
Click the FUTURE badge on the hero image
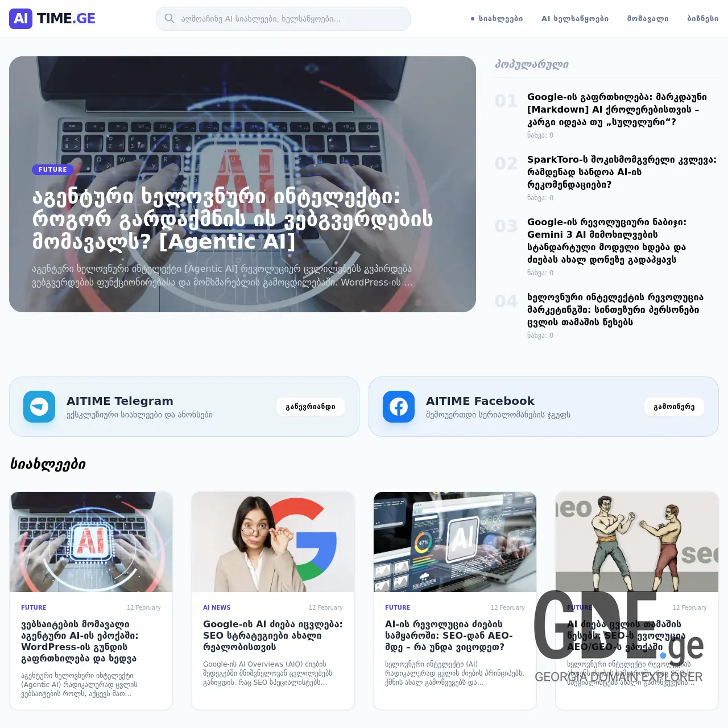pyautogui.click(x=52, y=169)
